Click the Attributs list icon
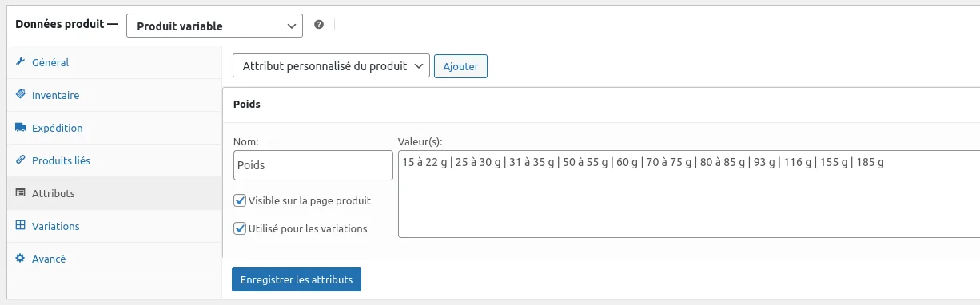 click(21, 193)
